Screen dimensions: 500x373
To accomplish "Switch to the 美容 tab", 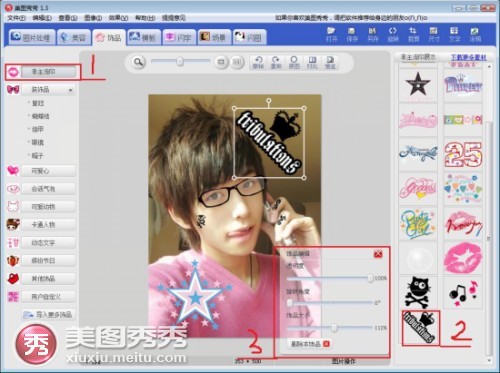I will pos(73,37).
